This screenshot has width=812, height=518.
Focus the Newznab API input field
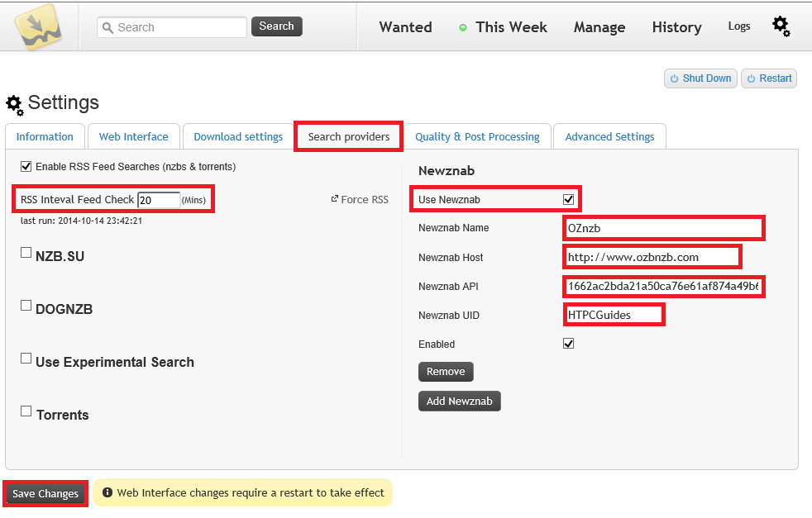click(662, 287)
